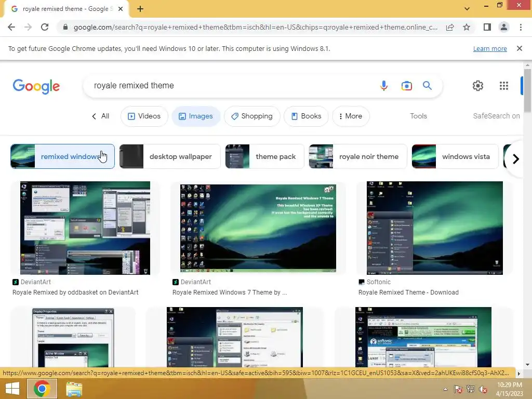
Task: Bookmark this page with the star
Action: tap(467, 27)
